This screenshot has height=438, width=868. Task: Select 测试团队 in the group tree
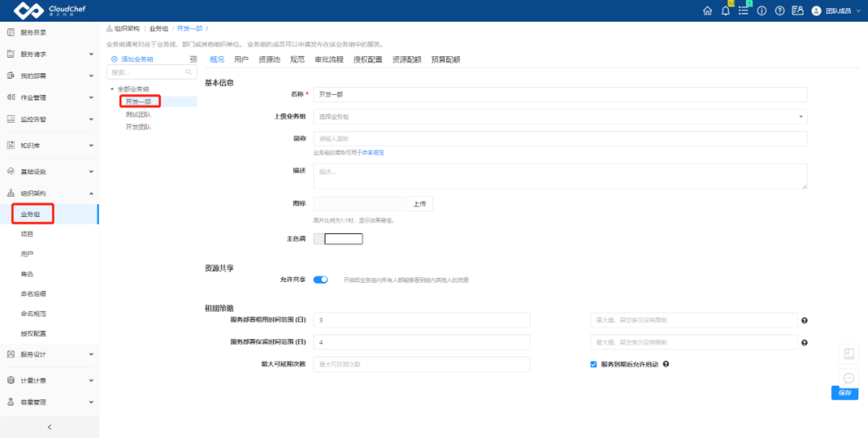138,115
